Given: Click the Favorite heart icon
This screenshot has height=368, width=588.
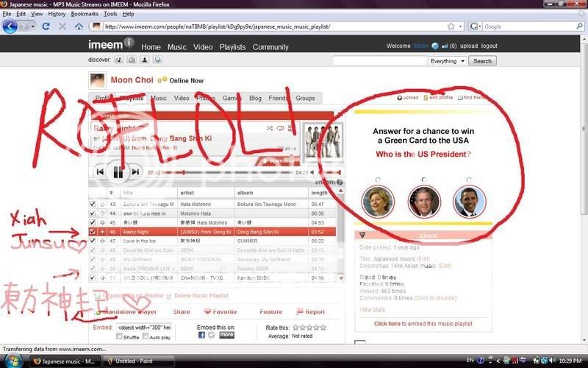Looking at the screenshot, I should click(207, 311).
